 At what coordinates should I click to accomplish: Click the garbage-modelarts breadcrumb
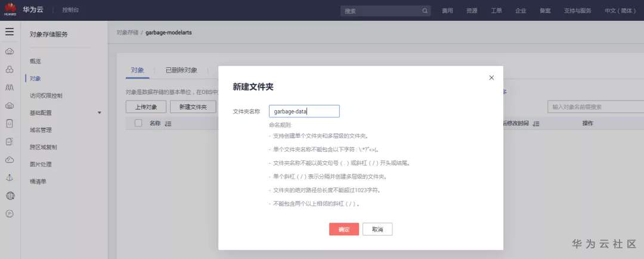[168, 32]
